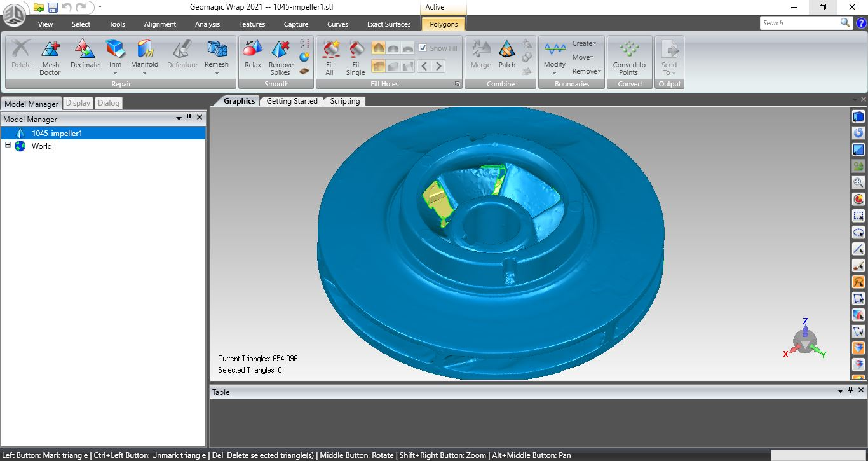The width and height of the screenshot is (868, 461).
Task: Open the Create boundaries dropdown
Action: pyautogui.click(x=584, y=43)
